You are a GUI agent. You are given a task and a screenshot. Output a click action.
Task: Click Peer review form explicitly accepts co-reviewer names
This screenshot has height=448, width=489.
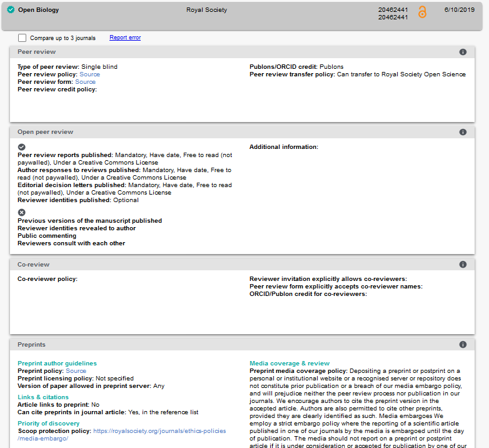click(x=336, y=287)
